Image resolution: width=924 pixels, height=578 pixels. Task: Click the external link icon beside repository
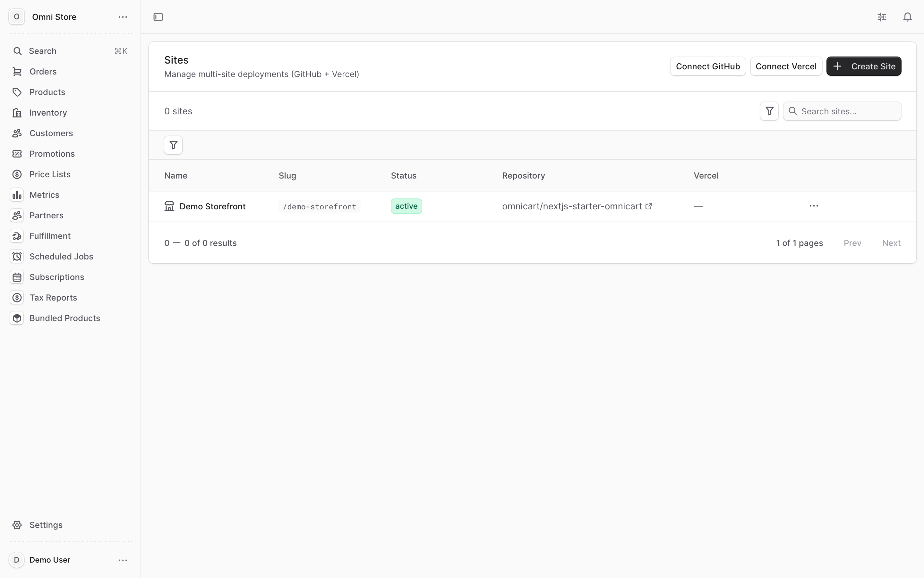click(649, 206)
